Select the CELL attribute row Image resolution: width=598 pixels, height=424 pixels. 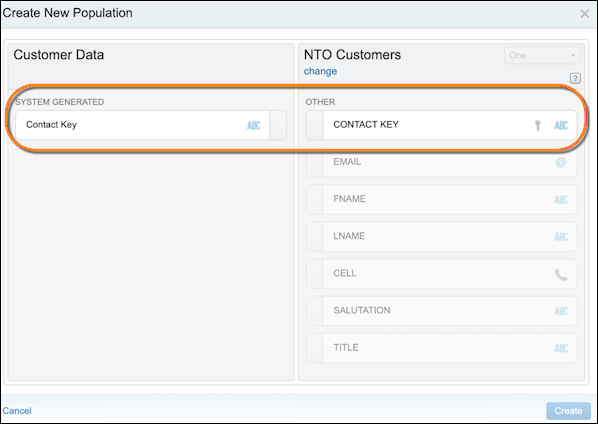point(441,274)
